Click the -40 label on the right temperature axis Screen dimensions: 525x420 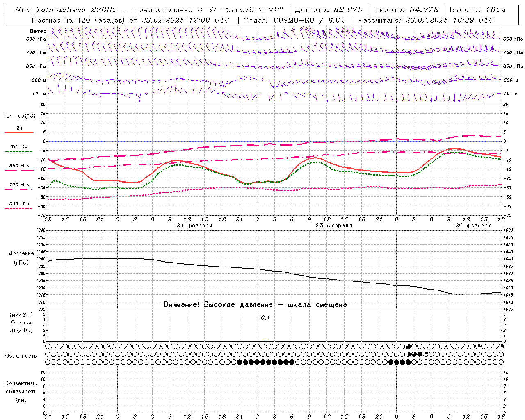coord(507,215)
